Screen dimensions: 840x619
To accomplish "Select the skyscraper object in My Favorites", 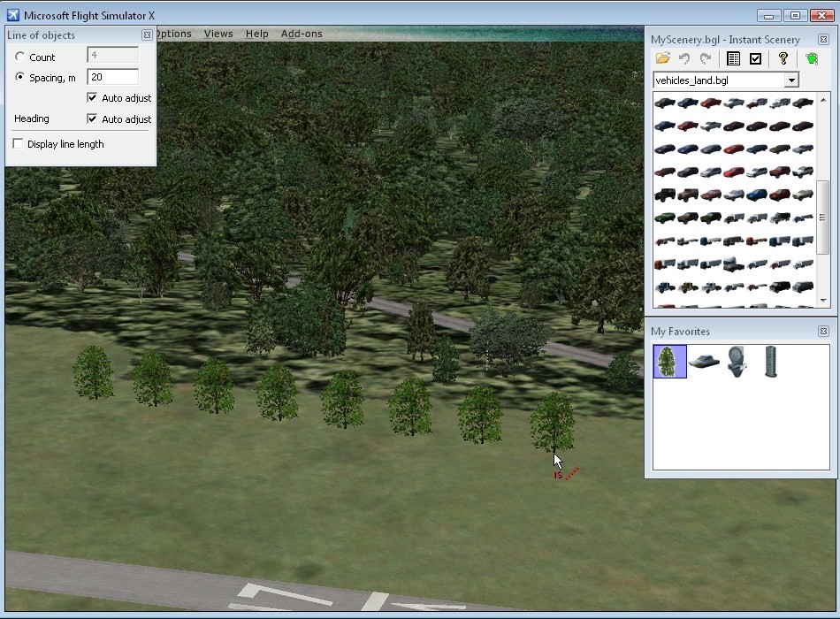I will pyautogui.click(x=770, y=362).
